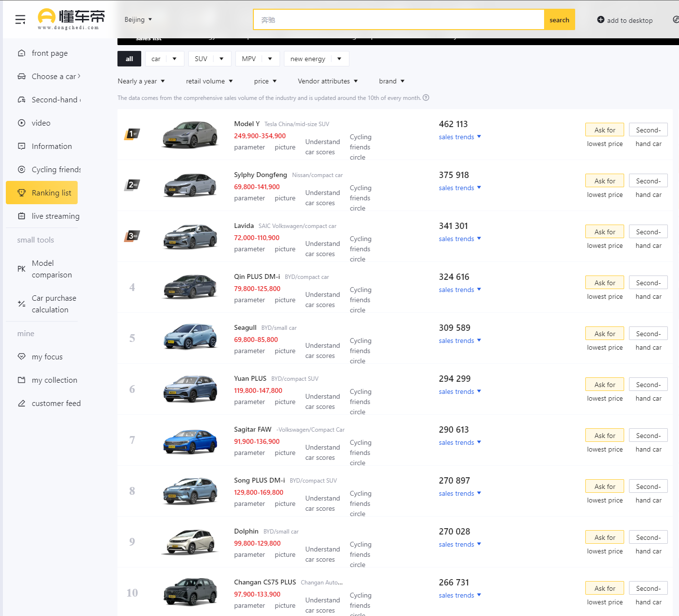Click the front page home icon
This screenshot has width=679, height=616.
pyautogui.click(x=21, y=53)
